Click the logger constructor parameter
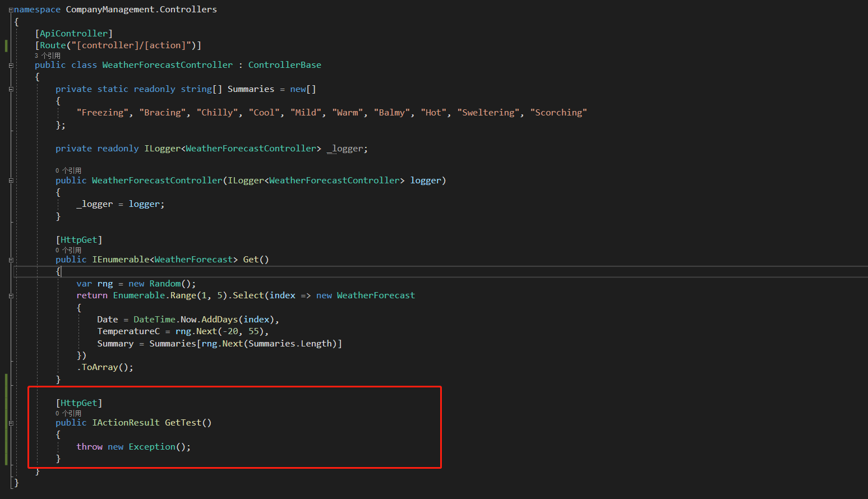The width and height of the screenshot is (868, 499). tap(426, 181)
